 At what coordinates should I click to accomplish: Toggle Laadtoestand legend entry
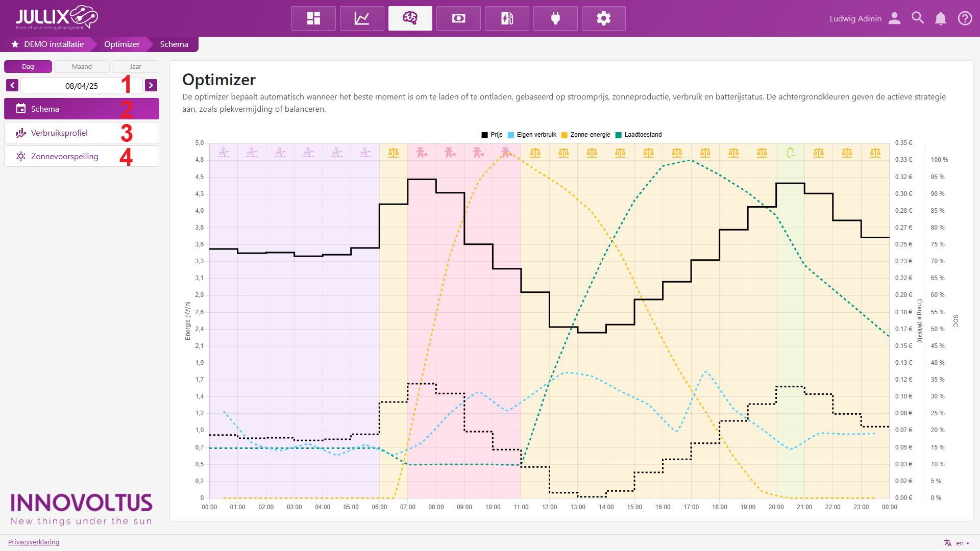tap(639, 135)
